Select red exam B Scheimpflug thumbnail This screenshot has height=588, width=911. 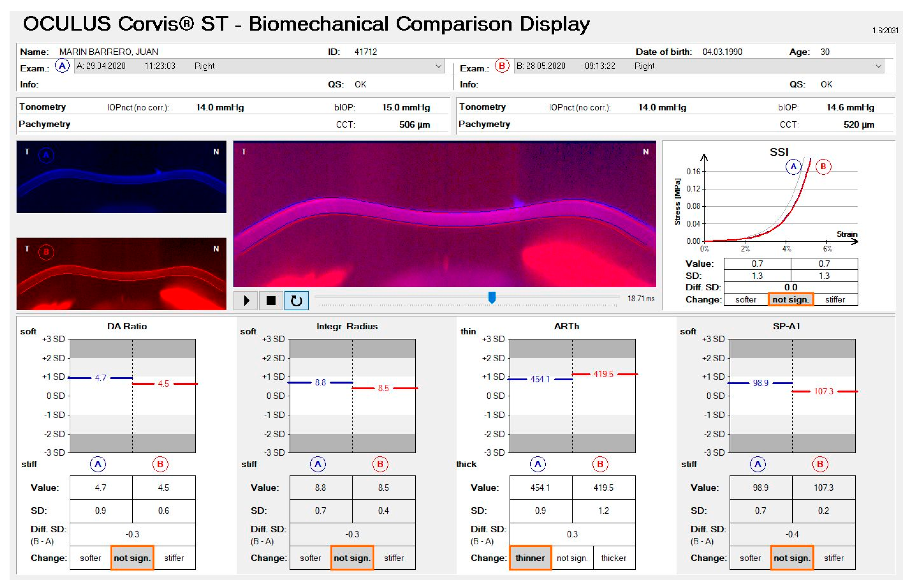[x=121, y=274]
